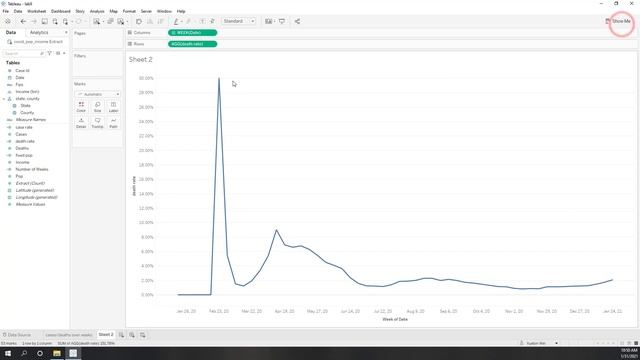Click the Show/Hide Cards icon
This screenshot has height=360, width=640.
tap(268, 21)
